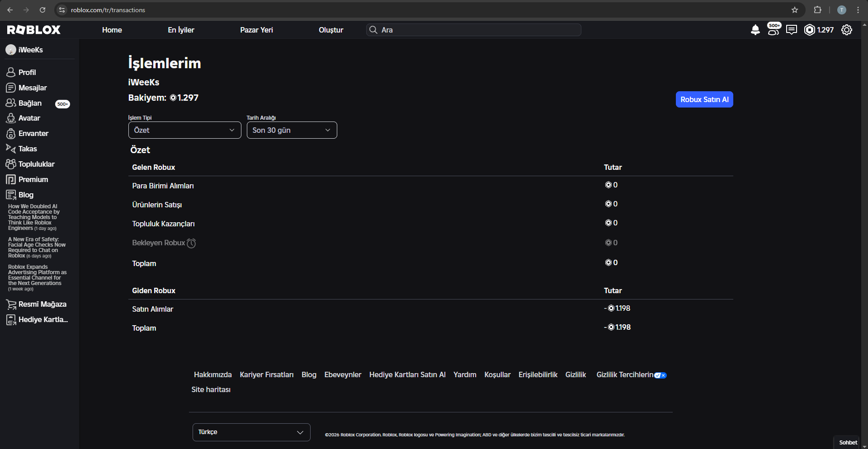Go to Home in the top navigation
The image size is (868, 449).
[112, 30]
